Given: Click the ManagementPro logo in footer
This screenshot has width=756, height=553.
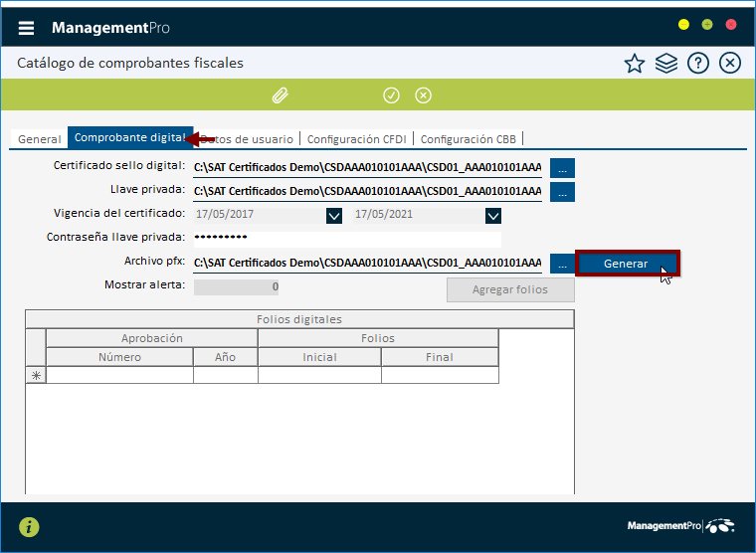Looking at the screenshot, I should (x=680, y=526).
